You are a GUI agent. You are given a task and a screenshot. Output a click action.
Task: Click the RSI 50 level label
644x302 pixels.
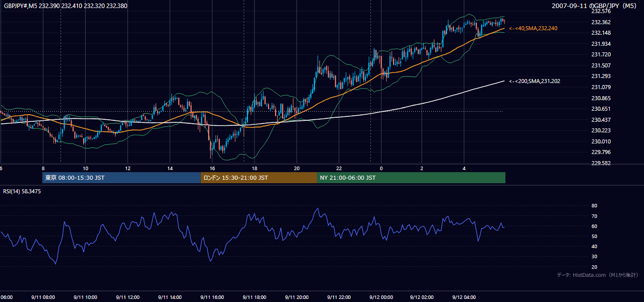(594, 236)
